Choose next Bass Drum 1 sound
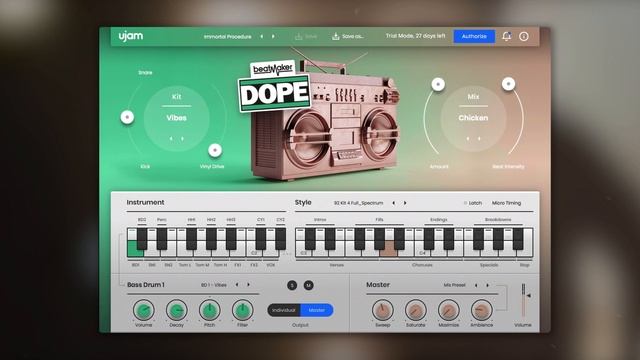 (x=248, y=285)
